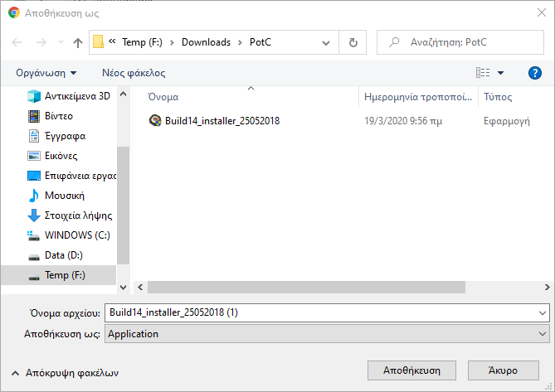Click the Chrome icon in title bar
Viewport: 555px width, 392px height.
[x=14, y=12]
